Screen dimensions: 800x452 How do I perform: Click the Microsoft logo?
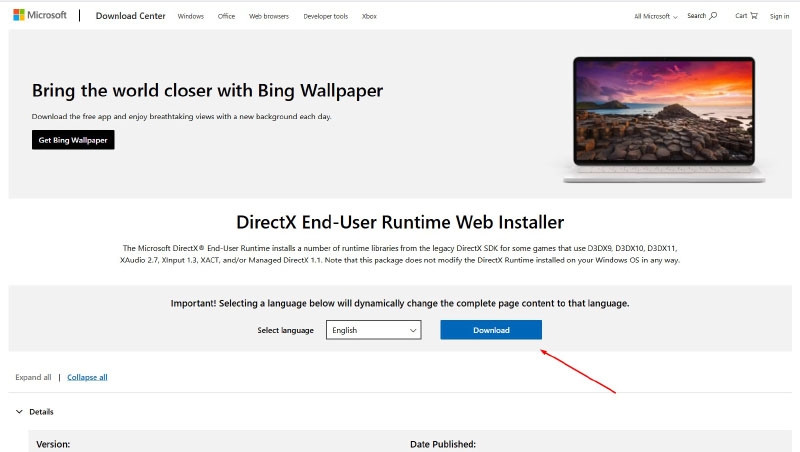(40, 15)
